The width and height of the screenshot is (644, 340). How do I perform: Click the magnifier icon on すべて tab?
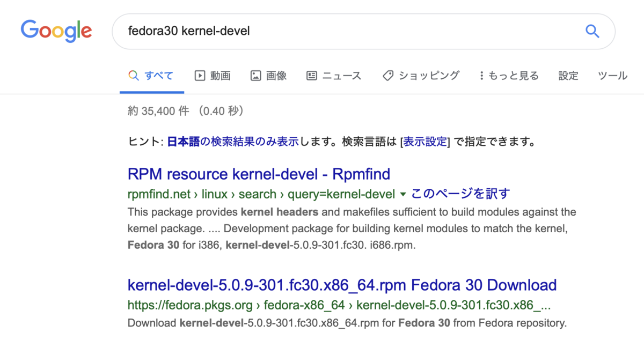(x=134, y=76)
